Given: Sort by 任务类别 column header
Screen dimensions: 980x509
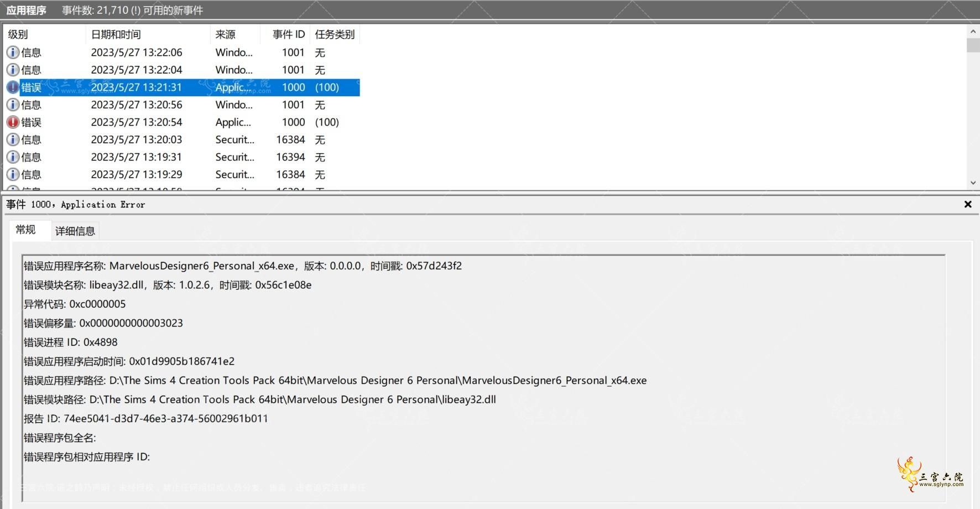Looking at the screenshot, I should click(335, 34).
